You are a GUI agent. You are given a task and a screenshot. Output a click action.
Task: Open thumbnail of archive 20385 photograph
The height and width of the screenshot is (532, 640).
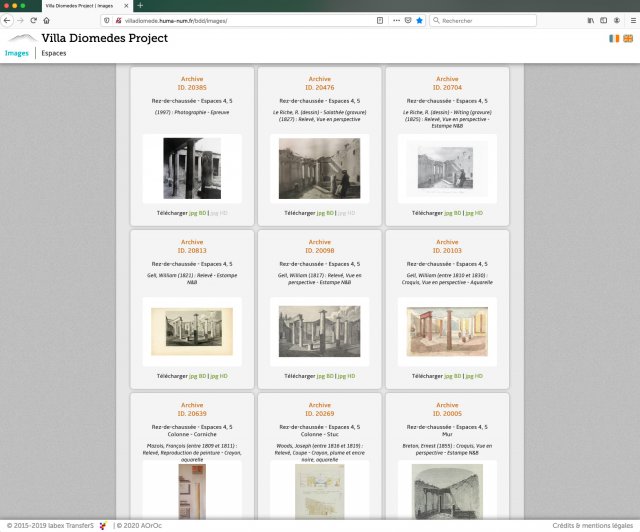click(192, 168)
